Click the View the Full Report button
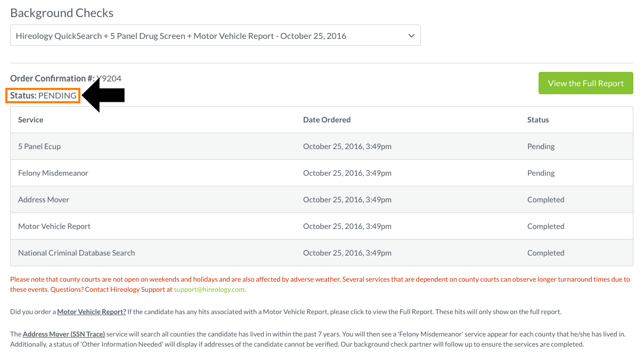644x361 pixels. [x=585, y=83]
